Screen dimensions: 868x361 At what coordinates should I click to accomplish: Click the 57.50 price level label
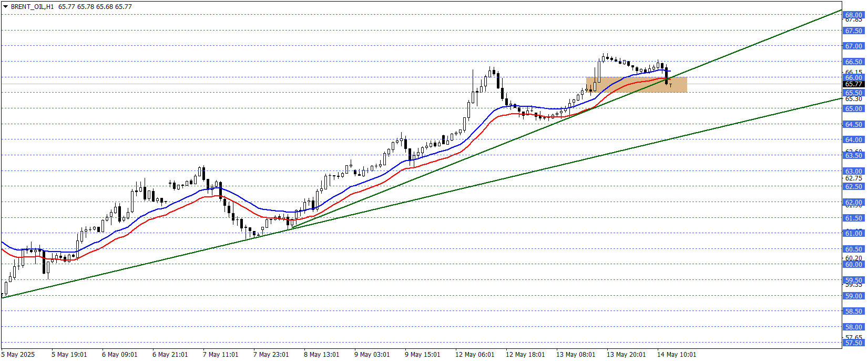[x=853, y=343]
